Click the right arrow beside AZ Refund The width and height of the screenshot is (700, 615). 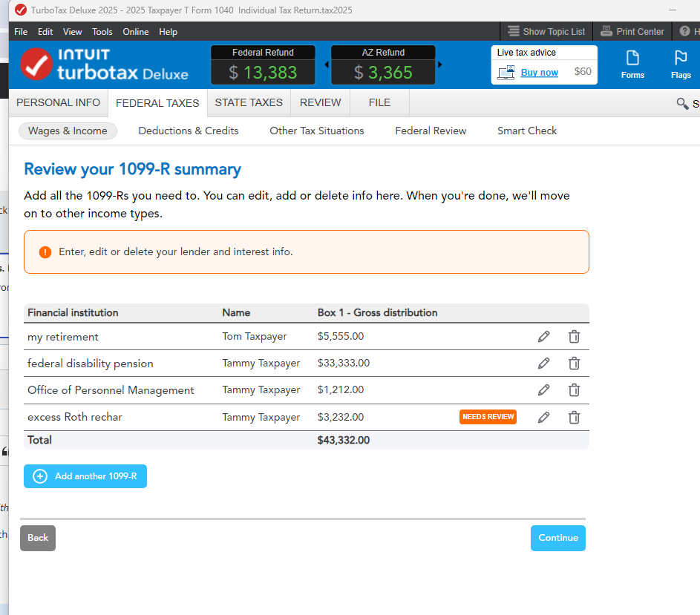(x=440, y=65)
